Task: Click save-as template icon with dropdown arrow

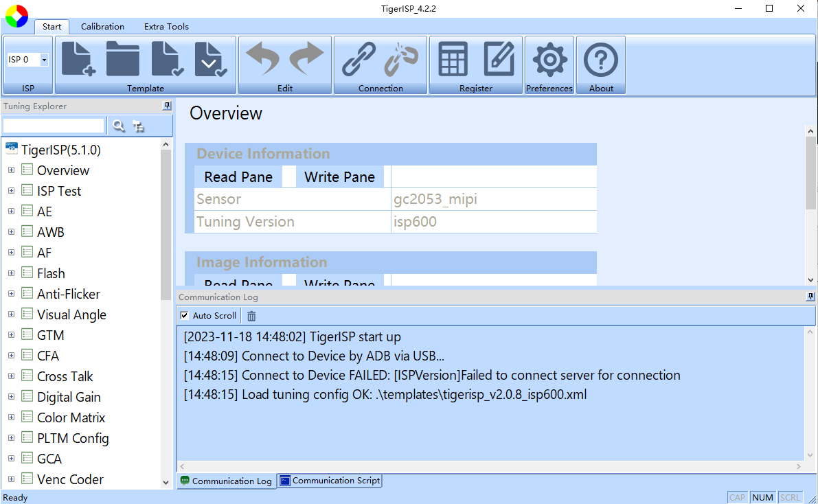Action: (211, 59)
